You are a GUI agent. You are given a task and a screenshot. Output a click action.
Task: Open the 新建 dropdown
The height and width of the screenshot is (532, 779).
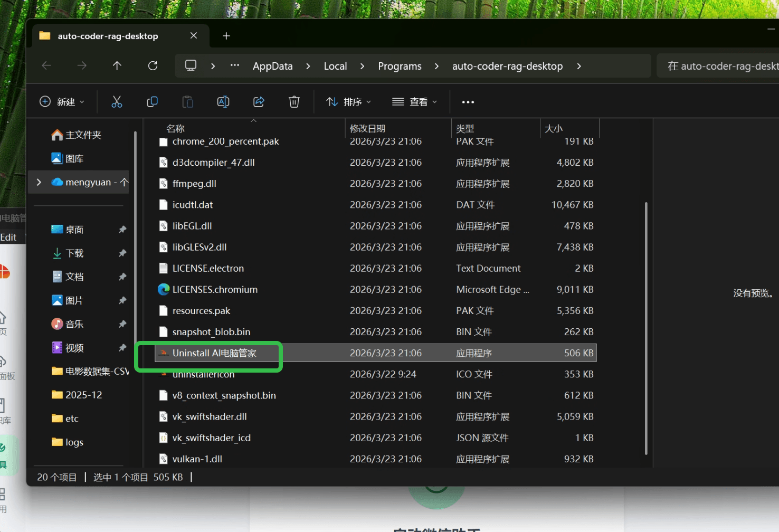(62, 102)
